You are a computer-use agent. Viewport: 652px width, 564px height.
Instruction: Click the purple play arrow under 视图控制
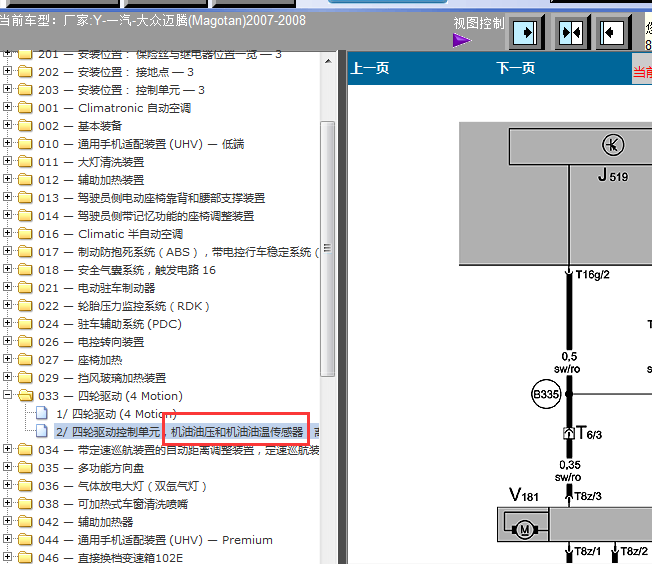462,40
